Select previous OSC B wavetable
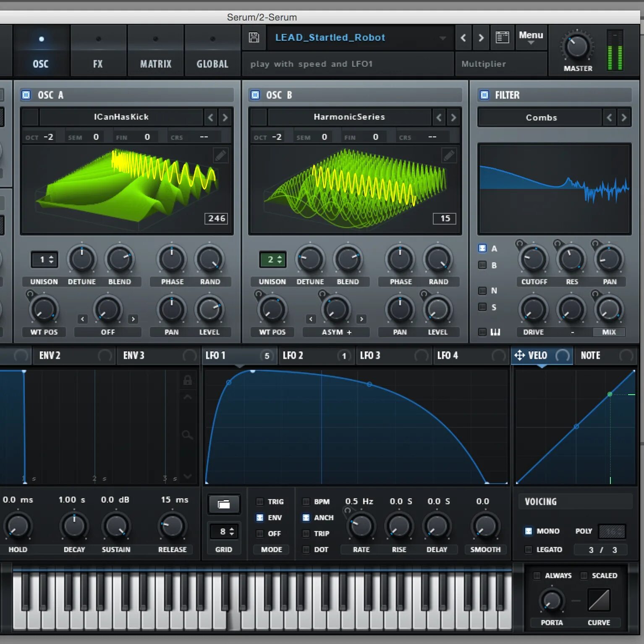 (x=439, y=118)
